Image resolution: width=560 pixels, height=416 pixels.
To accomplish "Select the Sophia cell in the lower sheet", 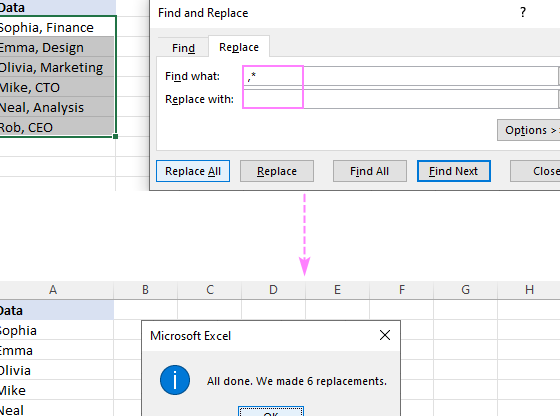I will point(57,330).
